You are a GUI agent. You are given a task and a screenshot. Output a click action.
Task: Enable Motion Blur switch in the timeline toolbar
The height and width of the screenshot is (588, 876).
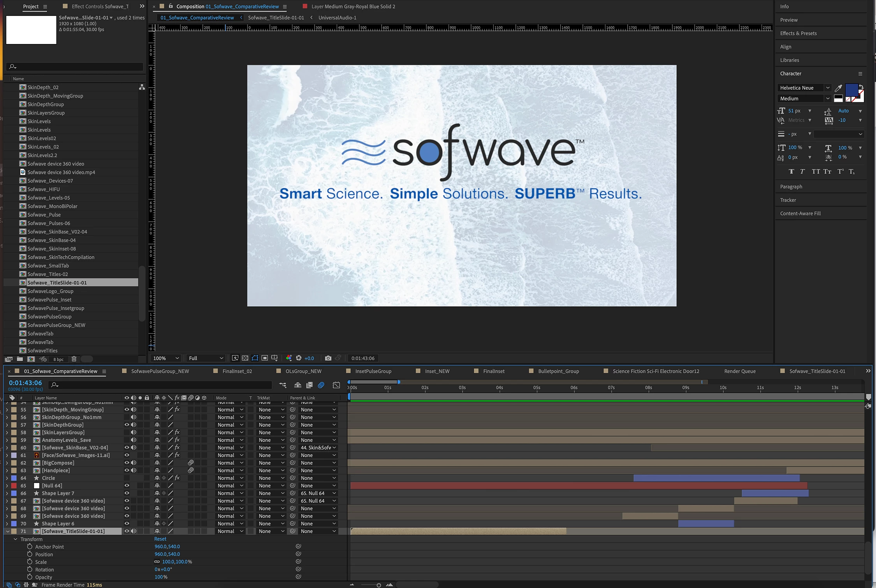click(321, 385)
